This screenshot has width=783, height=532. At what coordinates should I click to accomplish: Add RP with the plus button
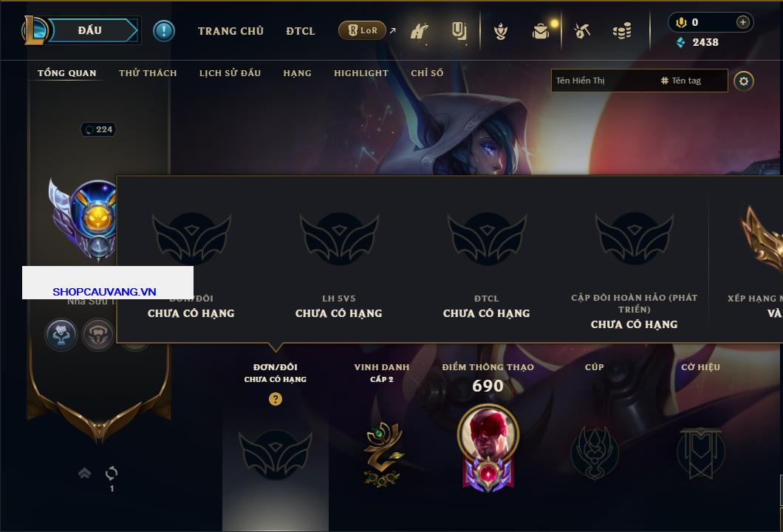742,22
